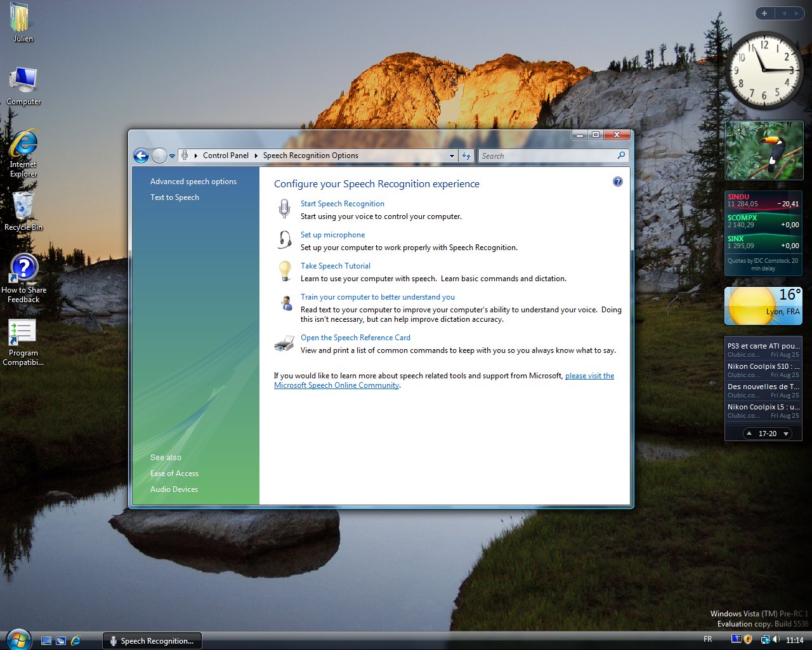Click the Windows Sidebar tray icon

point(736,639)
